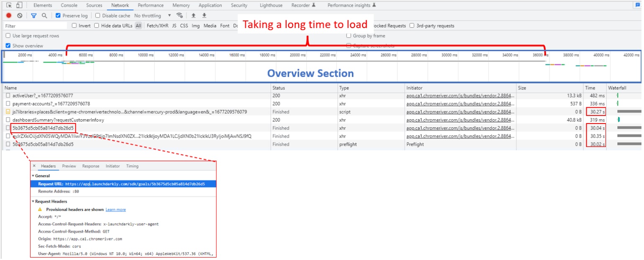The image size is (644, 260).
Task: Import HAR file using the upload icon
Action: pyautogui.click(x=193, y=15)
